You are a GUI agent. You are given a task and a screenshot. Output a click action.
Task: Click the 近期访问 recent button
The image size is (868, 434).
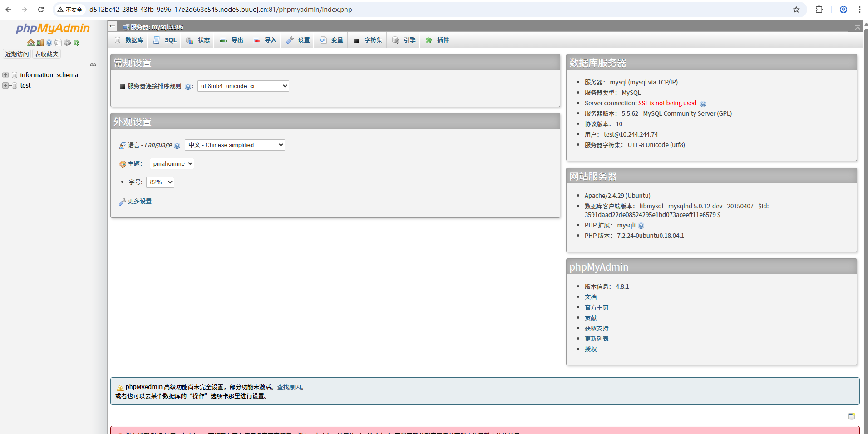pyautogui.click(x=17, y=54)
